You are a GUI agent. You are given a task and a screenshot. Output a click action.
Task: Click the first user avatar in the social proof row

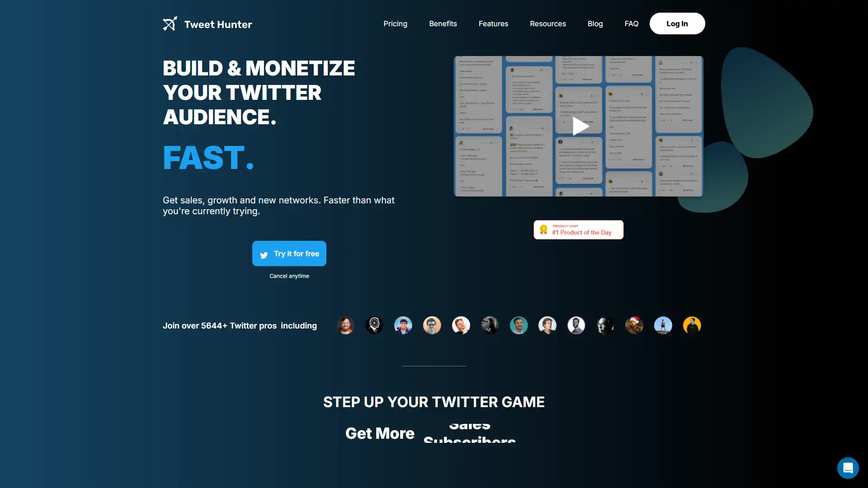[345, 325]
